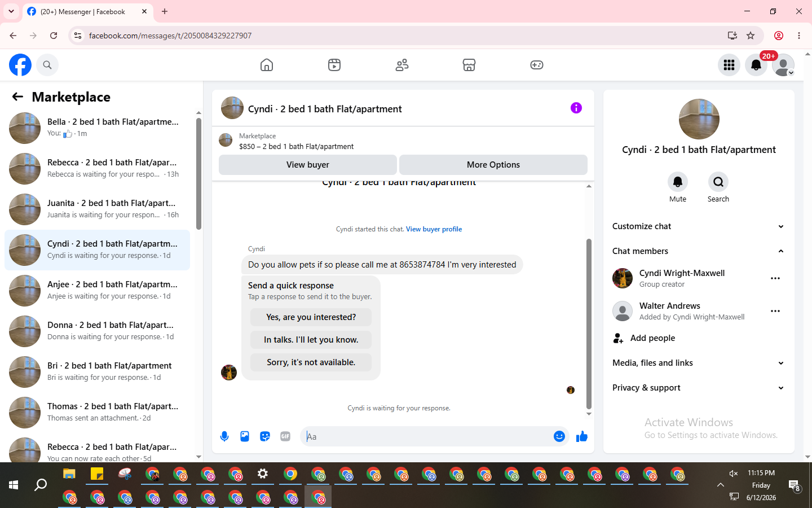The width and height of the screenshot is (812, 508).
Task: Open the View buyer profile link
Action: click(x=434, y=229)
